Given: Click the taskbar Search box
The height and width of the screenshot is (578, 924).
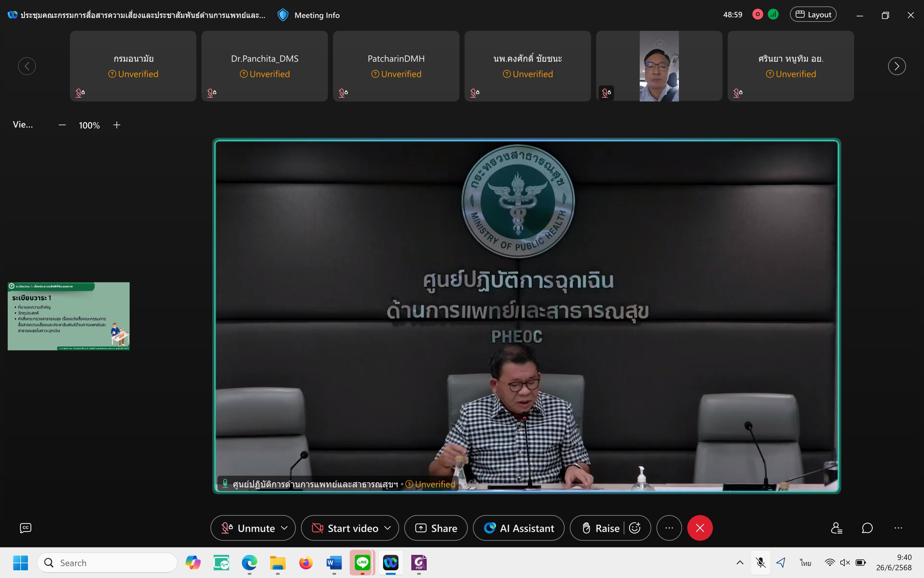Looking at the screenshot, I should click(107, 563).
